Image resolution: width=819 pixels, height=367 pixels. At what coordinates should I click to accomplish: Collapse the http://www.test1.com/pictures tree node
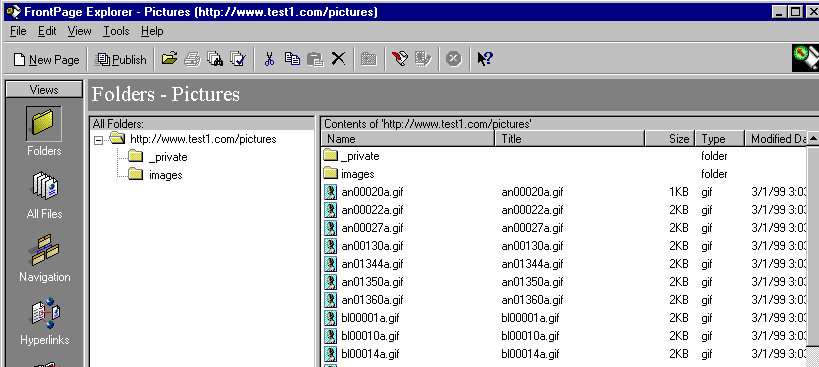click(x=98, y=140)
